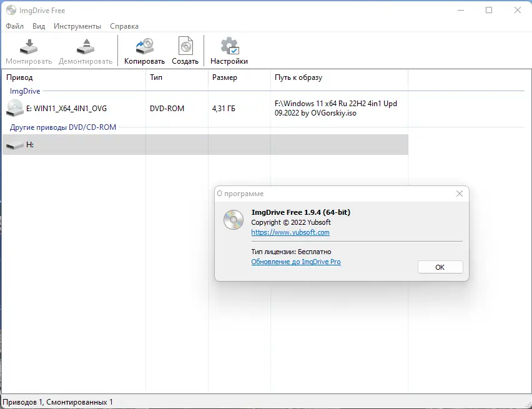The image size is (532, 409).
Task: Click the ImgDrive app icon in title bar
Action: coord(11,10)
